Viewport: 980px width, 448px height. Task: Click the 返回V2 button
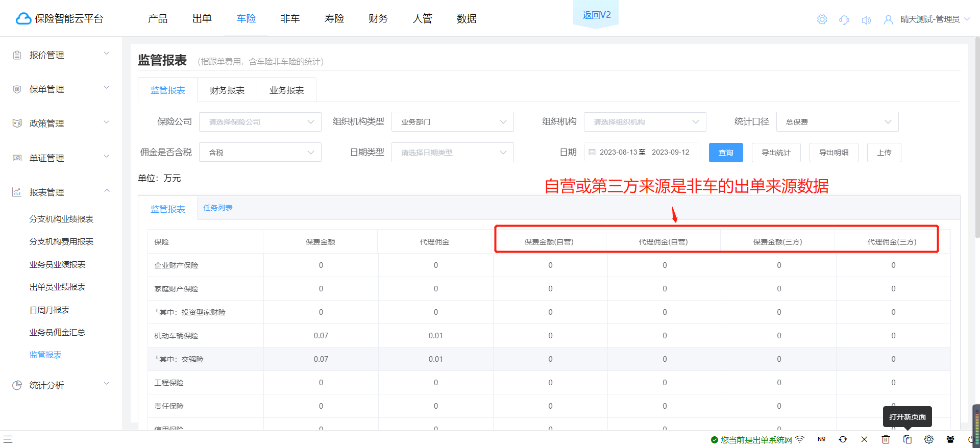tap(596, 15)
